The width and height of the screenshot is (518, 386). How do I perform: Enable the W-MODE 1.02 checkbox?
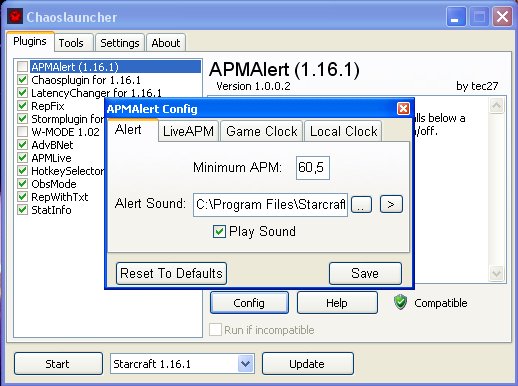pos(22,132)
